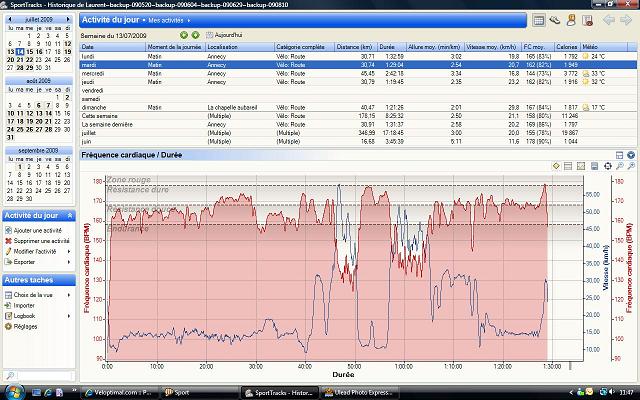Click Show Desktop quick launch icon
The width and height of the screenshot is (640, 400).
coord(36,393)
